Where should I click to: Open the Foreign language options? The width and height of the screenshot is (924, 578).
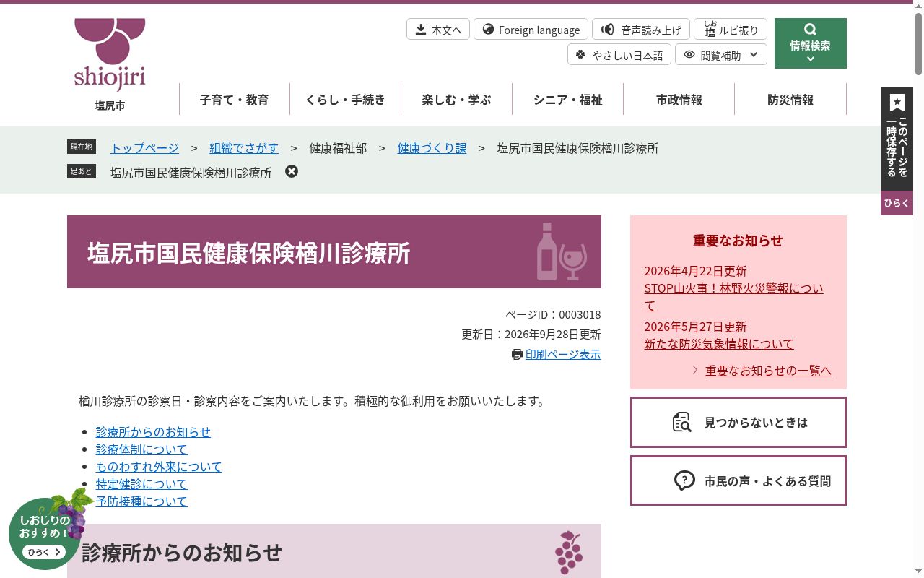531,30
